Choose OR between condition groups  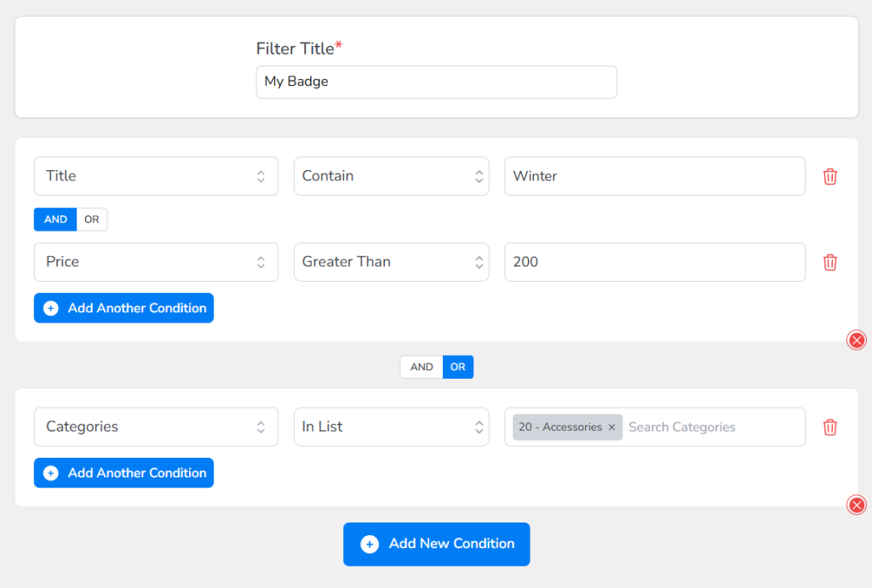coord(458,367)
